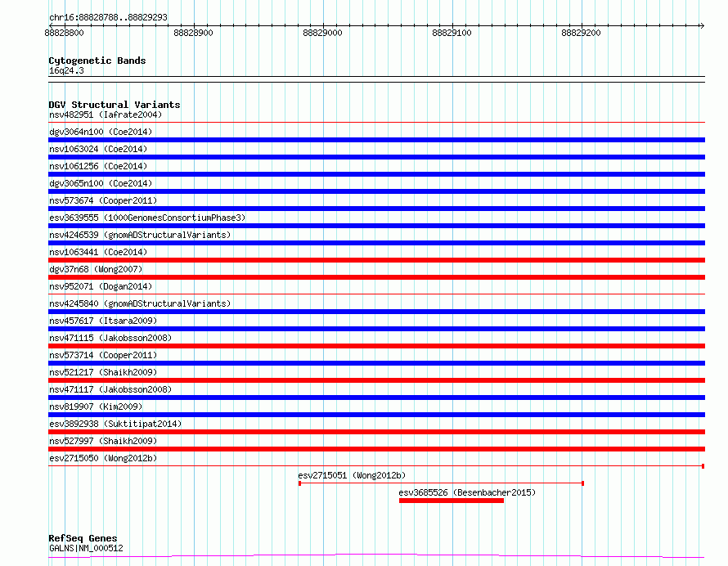Viewport: 728px width, 566px height.
Task: Click the nsv1063441 (Coe2014) red bar
Action: point(376,260)
